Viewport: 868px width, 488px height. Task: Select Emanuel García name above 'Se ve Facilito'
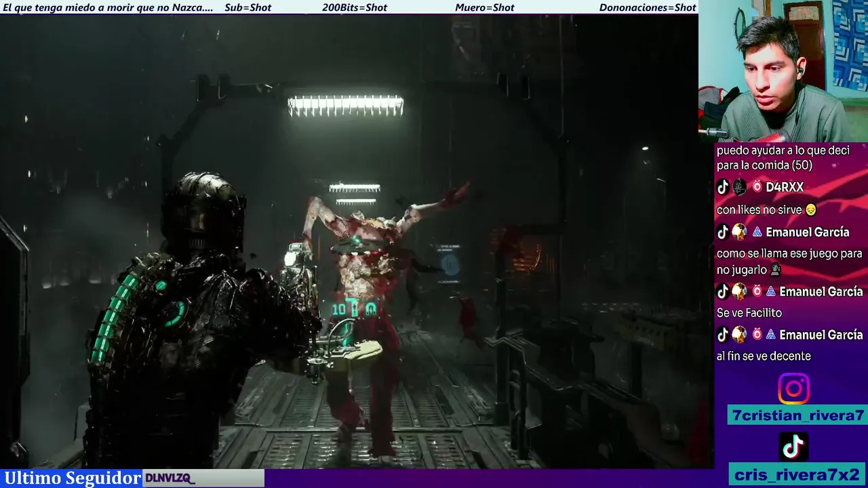tap(821, 292)
